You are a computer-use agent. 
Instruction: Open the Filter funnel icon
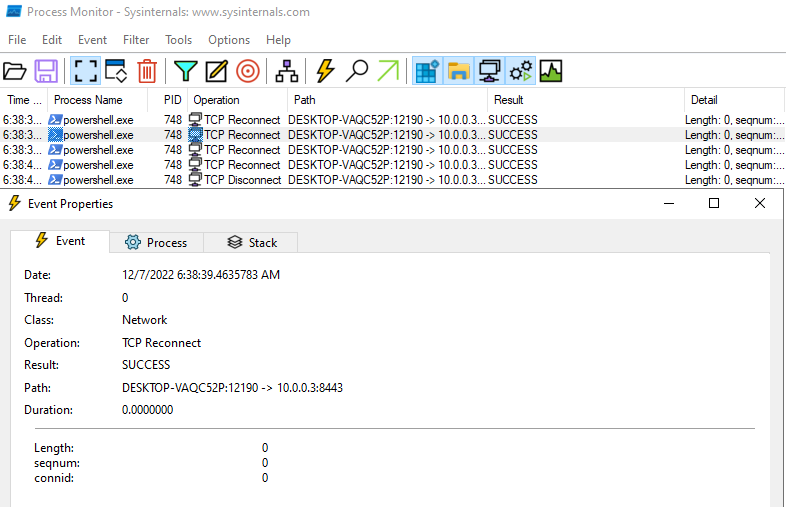coord(185,71)
